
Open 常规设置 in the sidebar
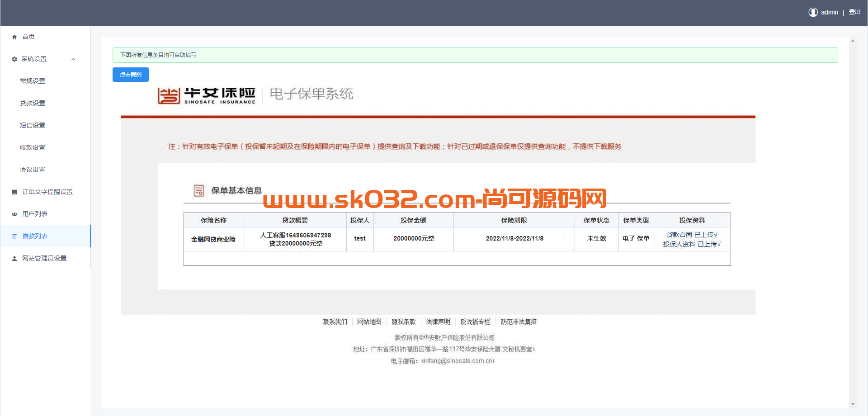(33, 81)
